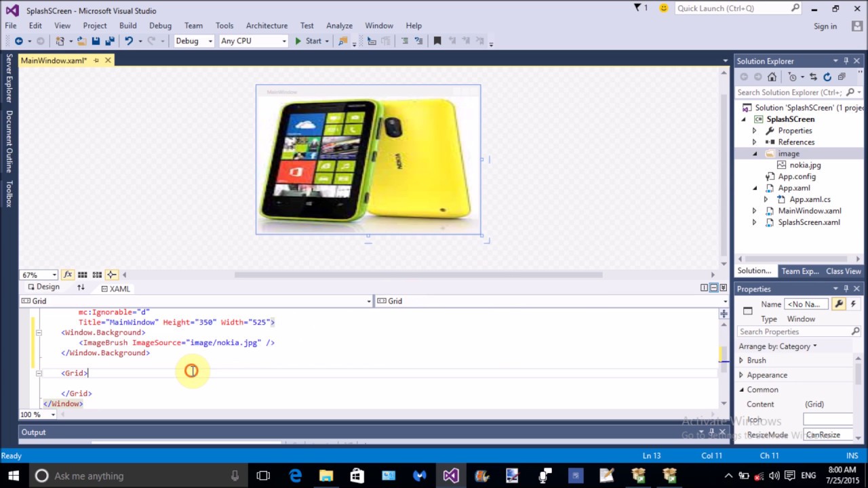
Task: Click the Navigate Backward toolbar button
Action: pos(18,41)
